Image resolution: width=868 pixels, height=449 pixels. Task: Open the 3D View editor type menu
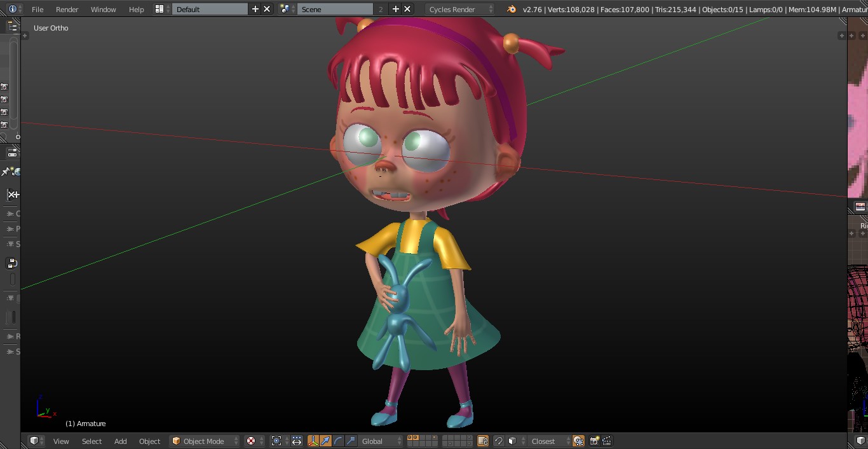37,441
